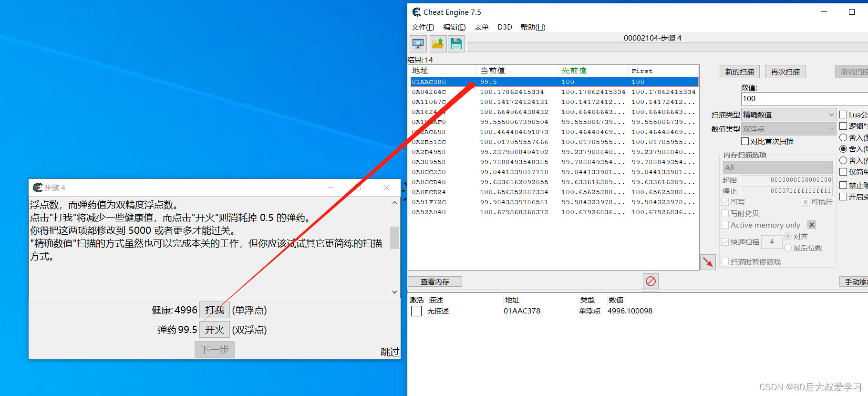Click the X beside Active memory only

(x=812, y=225)
